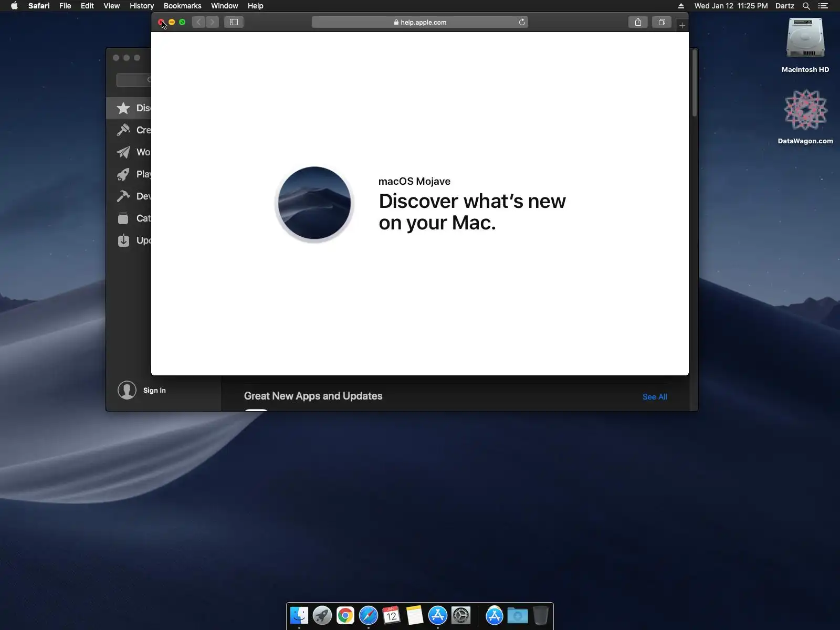840x630 pixels.
Task: Open Google Chrome from the Dock
Action: click(345, 615)
